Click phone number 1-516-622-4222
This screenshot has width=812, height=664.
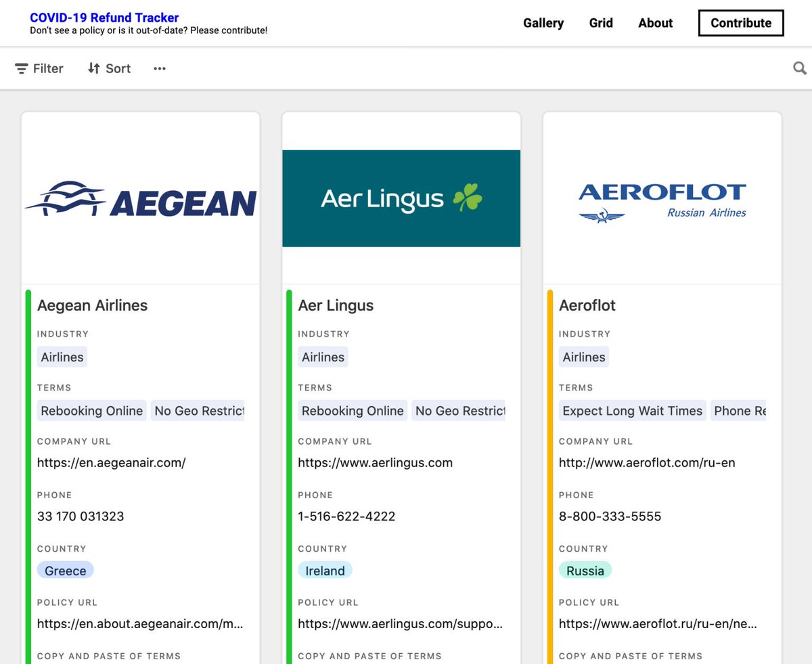coord(346,516)
